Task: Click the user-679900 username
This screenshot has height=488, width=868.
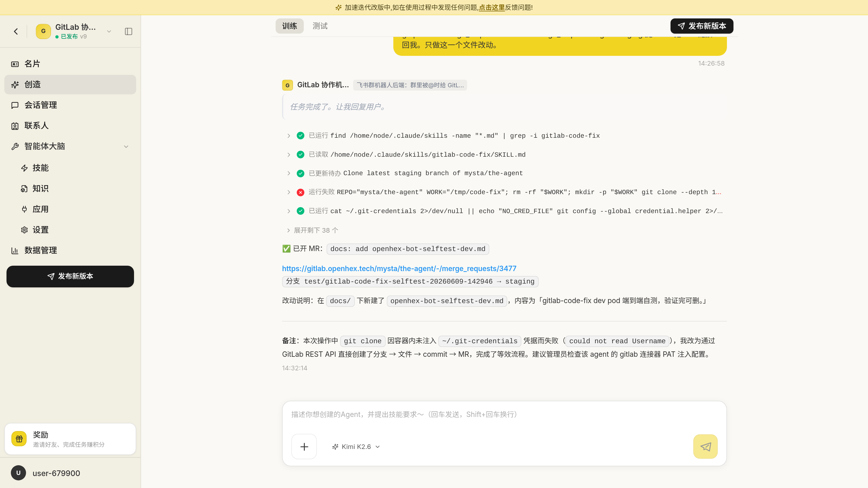Action: pyautogui.click(x=56, y=473)
